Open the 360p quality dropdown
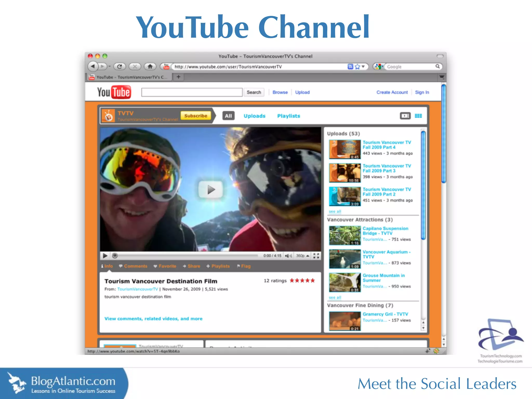532x399 pixels. point(303,256)
